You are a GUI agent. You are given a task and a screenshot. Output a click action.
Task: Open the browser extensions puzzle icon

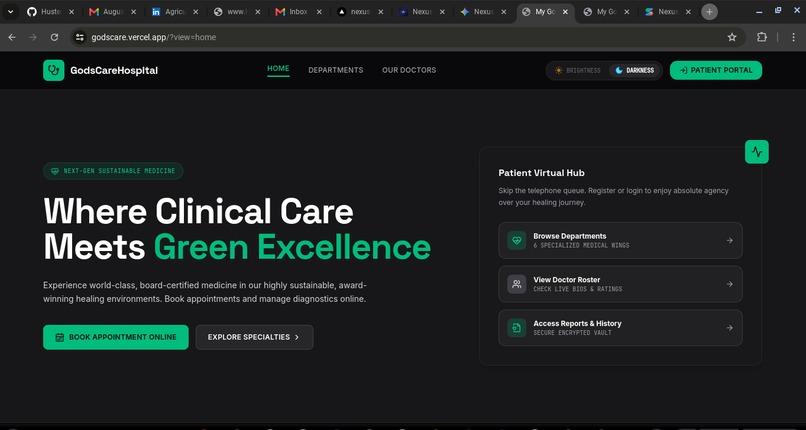click(762, 37)
